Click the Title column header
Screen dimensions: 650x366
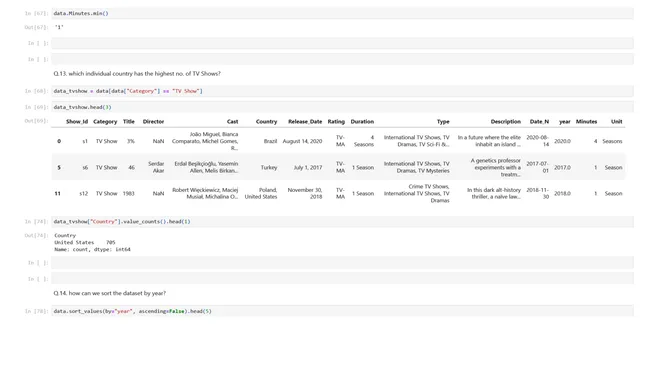pyautogui.click(x=129, y=121)
